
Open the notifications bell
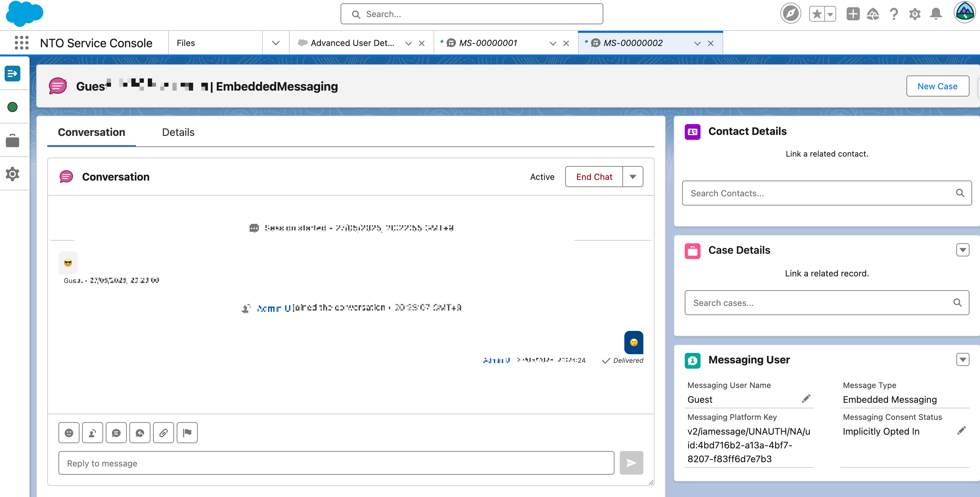pyautogui.click(x=935, y=14)
